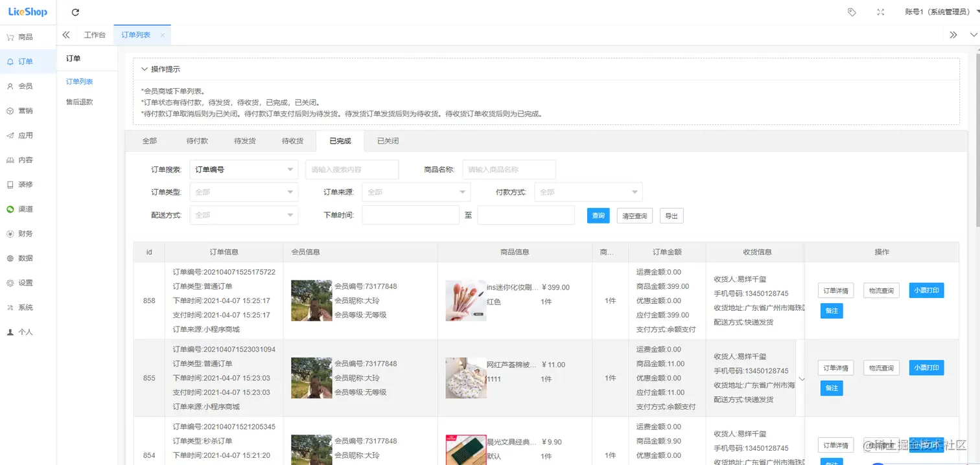The image size is (980, 465).
Task: Click 备注 for order 855
Action: [x=832, y=389]
